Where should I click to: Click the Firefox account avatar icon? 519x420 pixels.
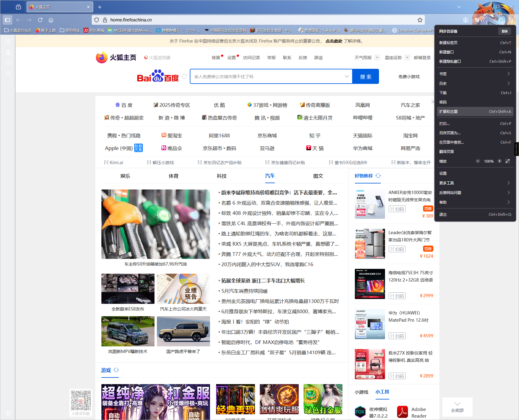click(x=466, y=20)
